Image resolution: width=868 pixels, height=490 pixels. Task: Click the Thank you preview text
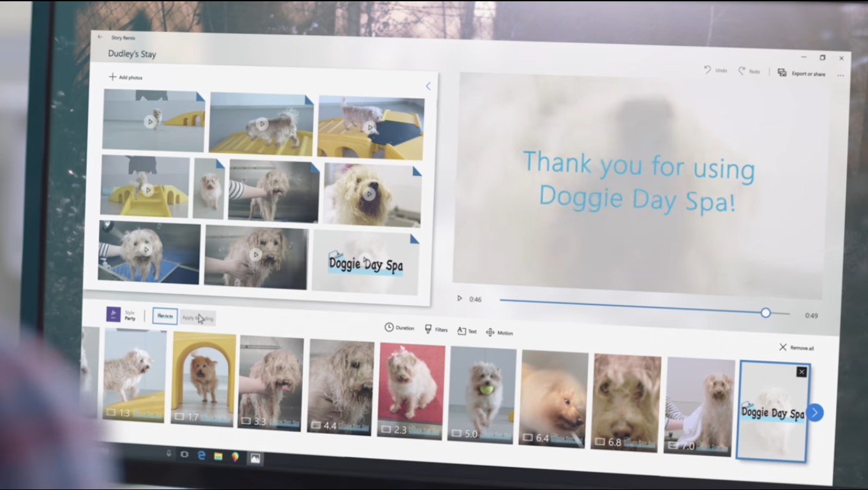[x=638, y=182]
